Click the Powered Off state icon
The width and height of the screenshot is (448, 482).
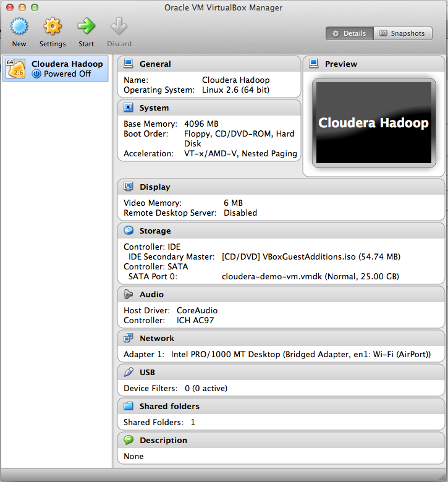[x=36, y=74]
